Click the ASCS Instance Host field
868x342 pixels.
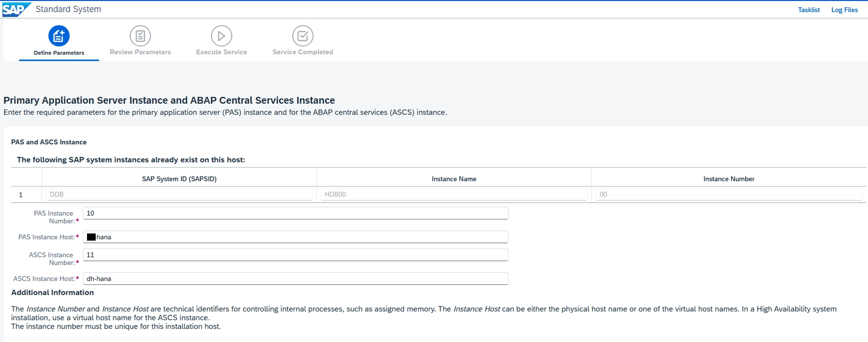pos(295,278)
